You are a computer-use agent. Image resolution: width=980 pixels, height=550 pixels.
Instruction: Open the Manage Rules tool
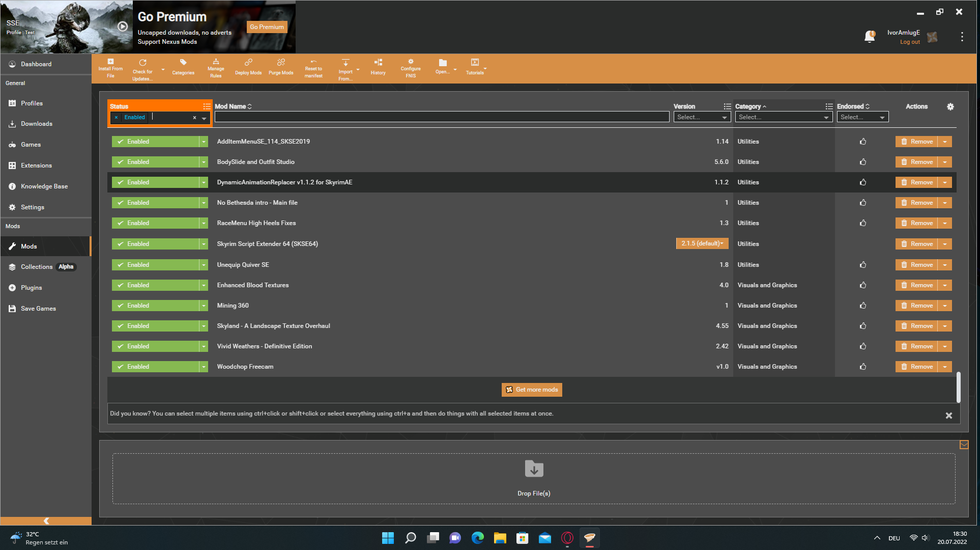click(216, 68)
